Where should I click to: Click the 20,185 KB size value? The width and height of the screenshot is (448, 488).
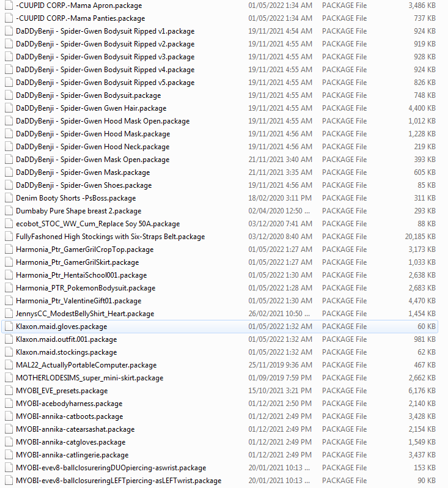[x=420, y=237]
